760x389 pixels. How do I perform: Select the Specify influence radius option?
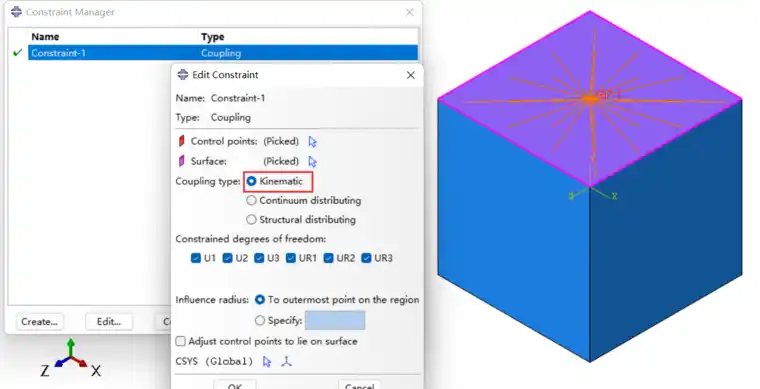coord(260,320)
